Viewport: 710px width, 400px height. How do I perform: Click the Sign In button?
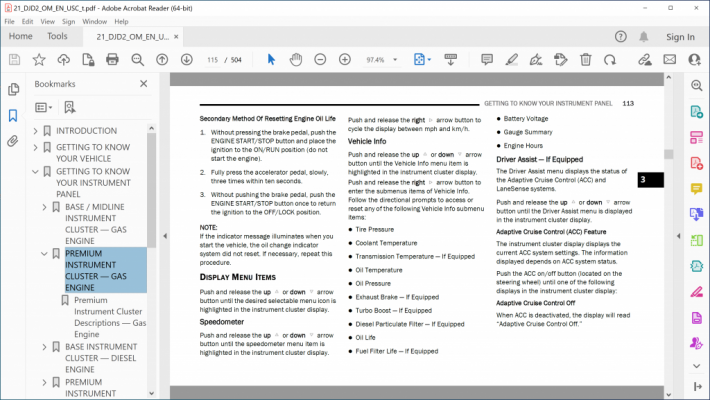tap(680, 37)
